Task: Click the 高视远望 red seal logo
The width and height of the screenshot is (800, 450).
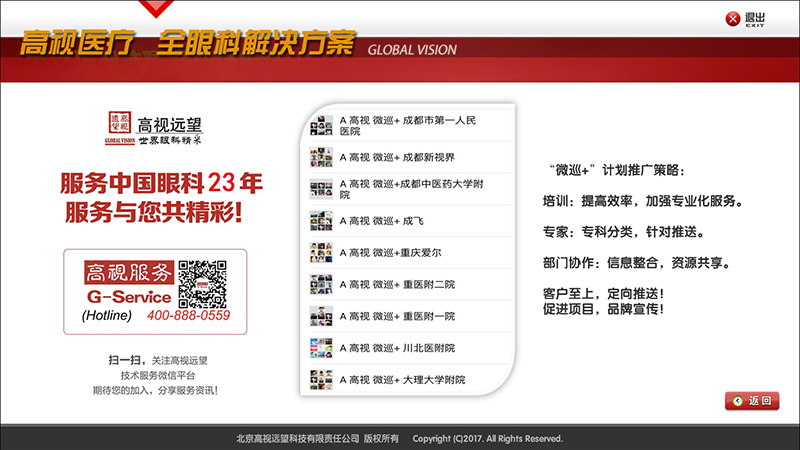Action: tap(119, 123)
